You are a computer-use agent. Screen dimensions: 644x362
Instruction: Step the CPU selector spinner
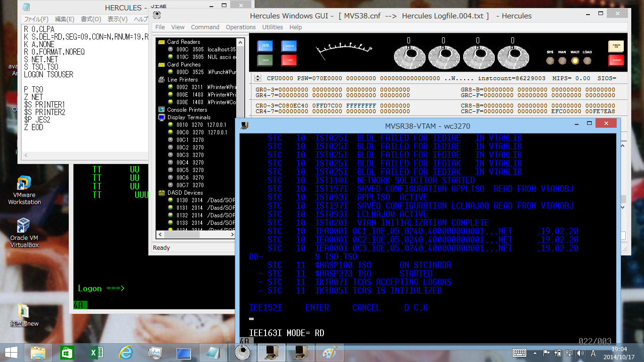(258, 78)
